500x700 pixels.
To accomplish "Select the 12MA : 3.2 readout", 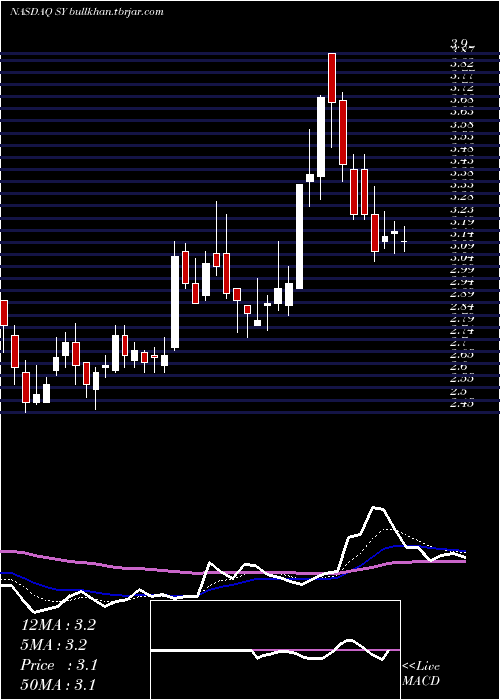I will click(58, 625).
